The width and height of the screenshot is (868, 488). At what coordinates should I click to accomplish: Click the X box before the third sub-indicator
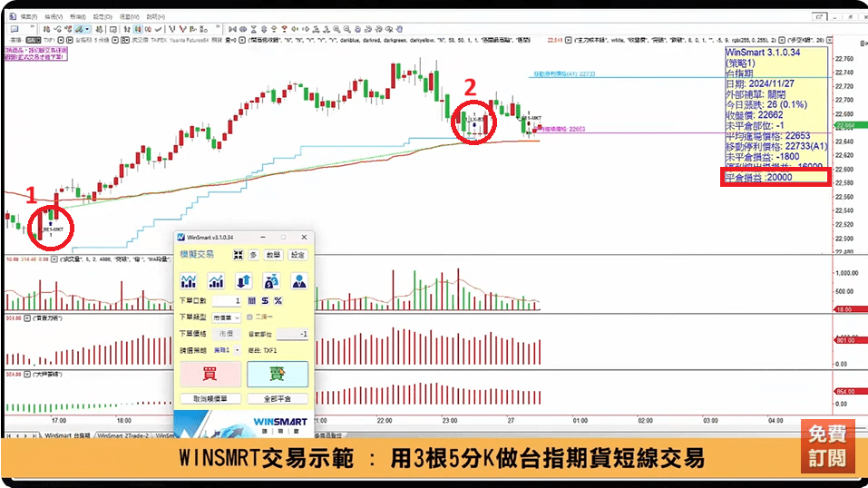tap(26, 375)
